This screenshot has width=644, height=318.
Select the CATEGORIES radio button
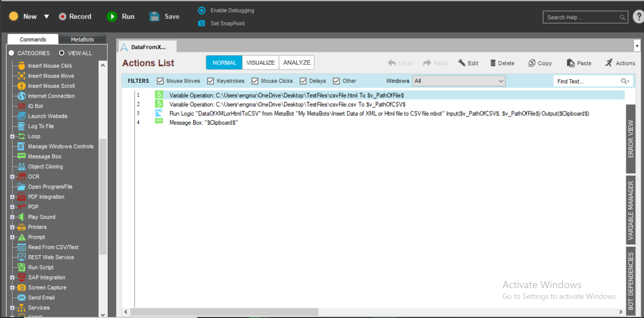click(11, 53)
